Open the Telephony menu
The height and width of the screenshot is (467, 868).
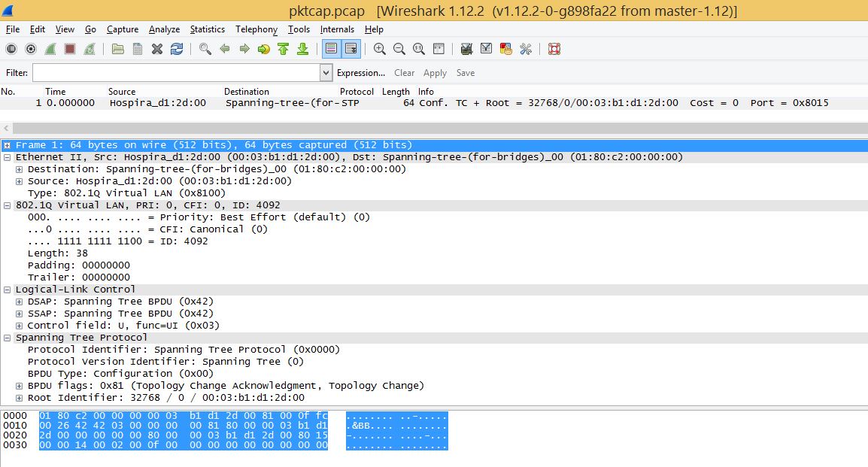pos(256,29)
